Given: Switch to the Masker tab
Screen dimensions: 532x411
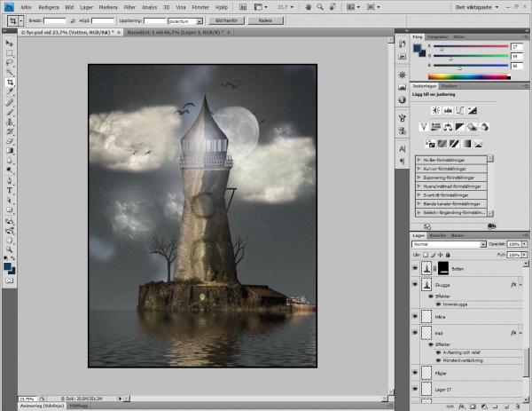Looking at the screenshot, I should (x=449, y=86).
